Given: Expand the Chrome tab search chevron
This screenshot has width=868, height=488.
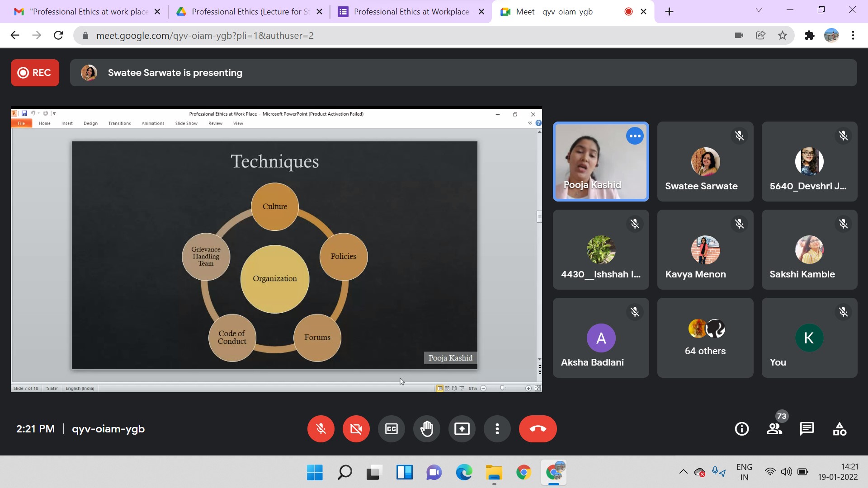Looking at the screenshot, I should click(x=759, y=10).
